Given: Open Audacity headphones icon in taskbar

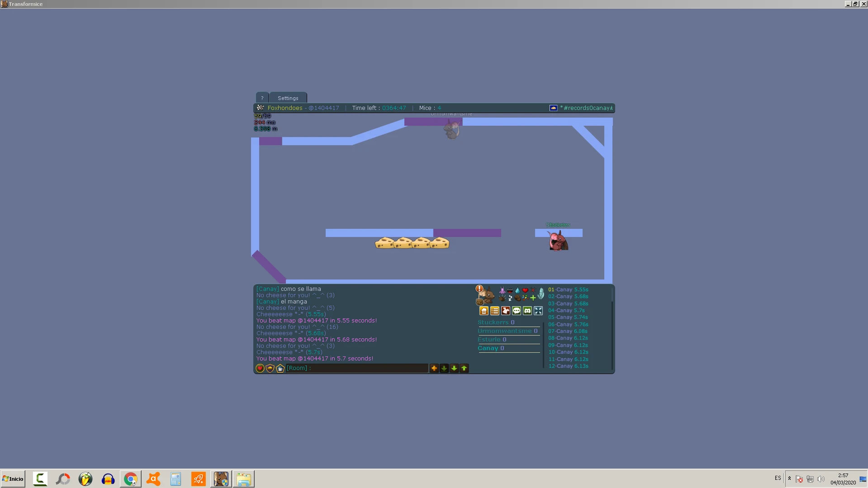Looking at the screenshot, I should click(108, 479).
